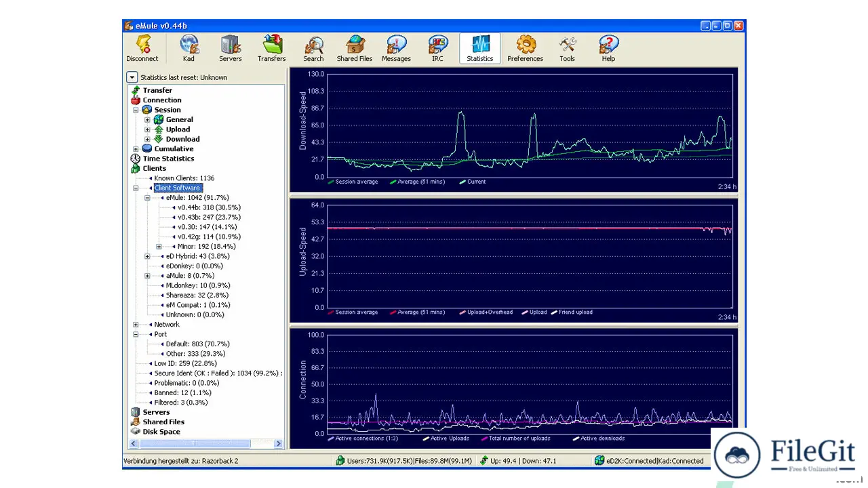Image resolution: width=868 pixels, height=488 pixels.
Task: Select the Disk Space tree node
Action: click(x=161, y=432)
